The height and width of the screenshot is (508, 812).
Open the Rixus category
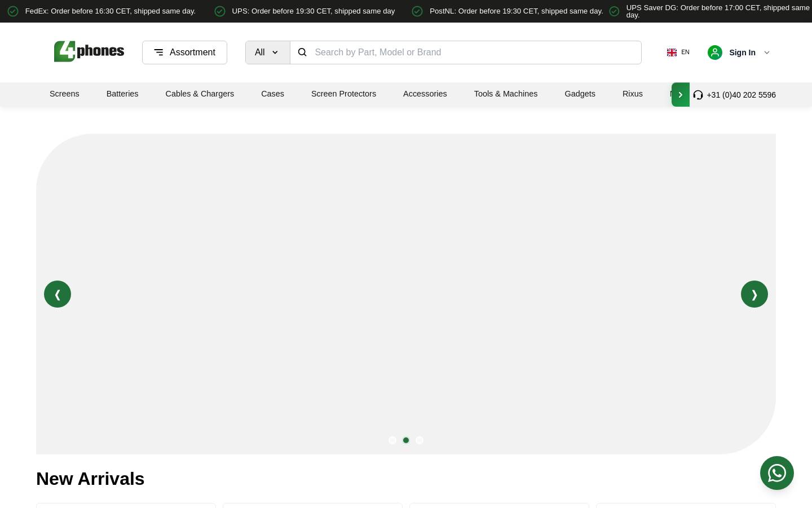633,94
